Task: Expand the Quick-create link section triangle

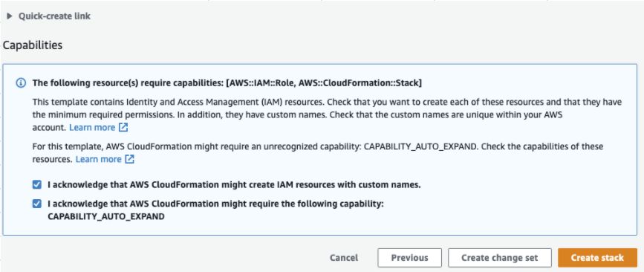Action: point(10,16)
